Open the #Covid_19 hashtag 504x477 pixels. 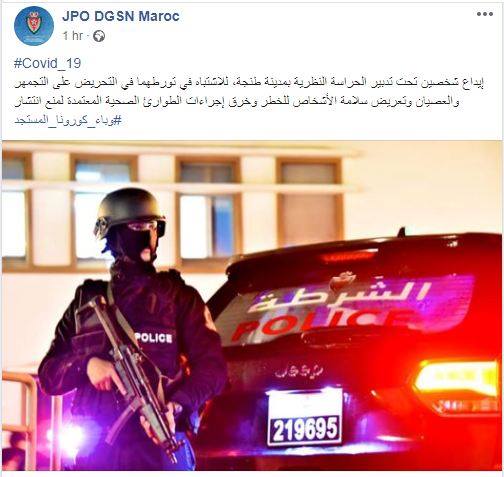tap(48, 63)
